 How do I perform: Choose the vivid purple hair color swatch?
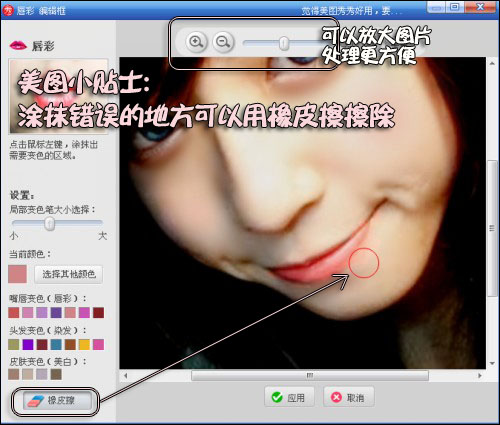28,344
